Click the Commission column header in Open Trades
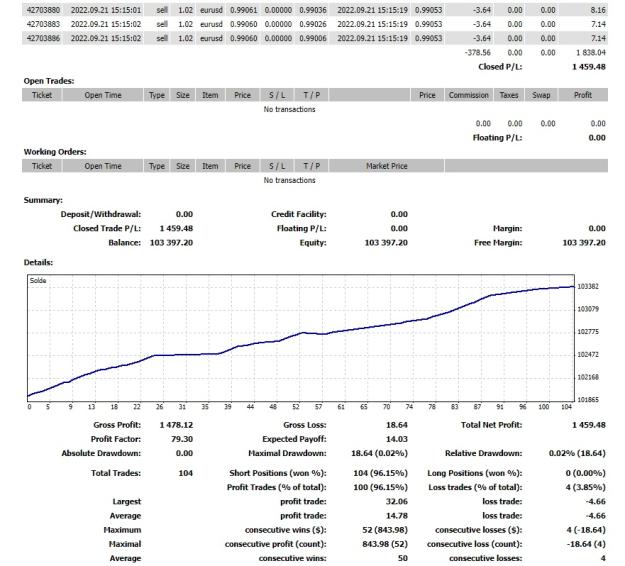Image resolution: width=625 pixels, height=566 pixels. point(468,95)
